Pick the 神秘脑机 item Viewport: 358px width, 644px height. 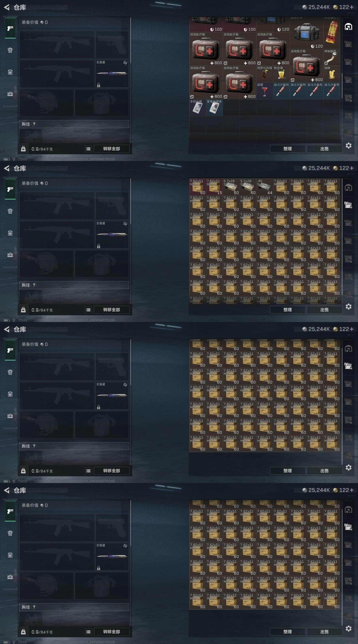click(332, 57)
